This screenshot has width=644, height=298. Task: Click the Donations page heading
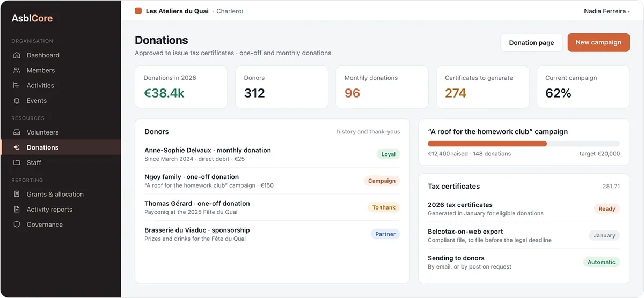[162, 40]
